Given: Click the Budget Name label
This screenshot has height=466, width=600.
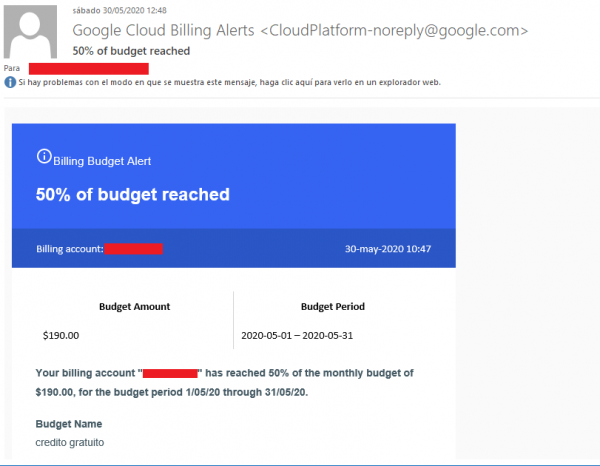Looking at the screenshot, I should coord(69,424).
